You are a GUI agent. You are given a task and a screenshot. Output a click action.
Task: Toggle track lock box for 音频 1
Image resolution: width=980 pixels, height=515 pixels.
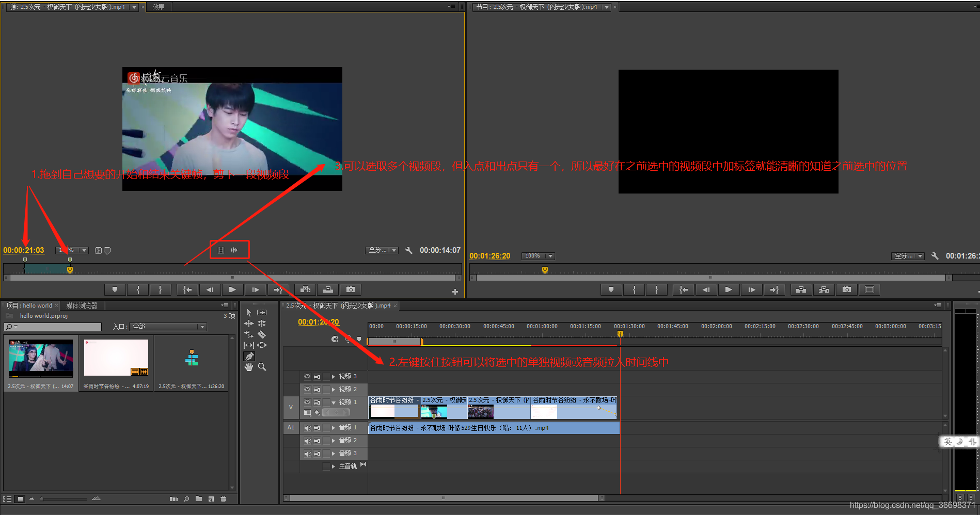(326, 428)
